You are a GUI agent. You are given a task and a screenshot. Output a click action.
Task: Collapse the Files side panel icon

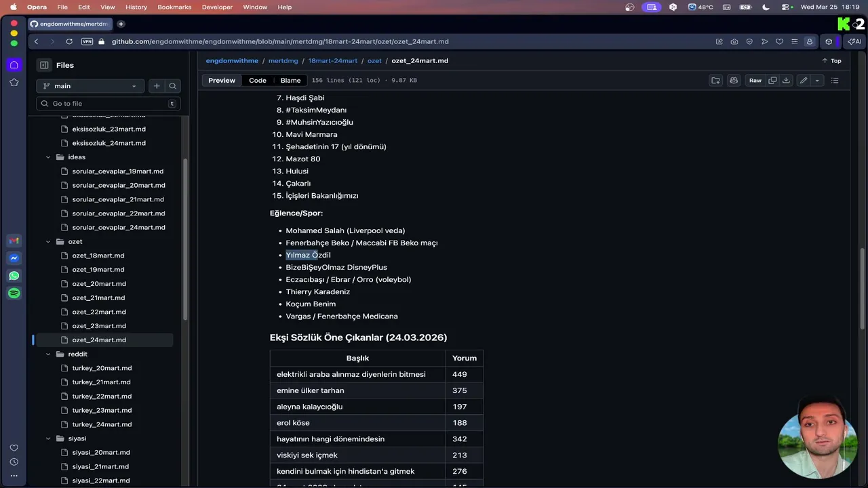tap(44, 65)
